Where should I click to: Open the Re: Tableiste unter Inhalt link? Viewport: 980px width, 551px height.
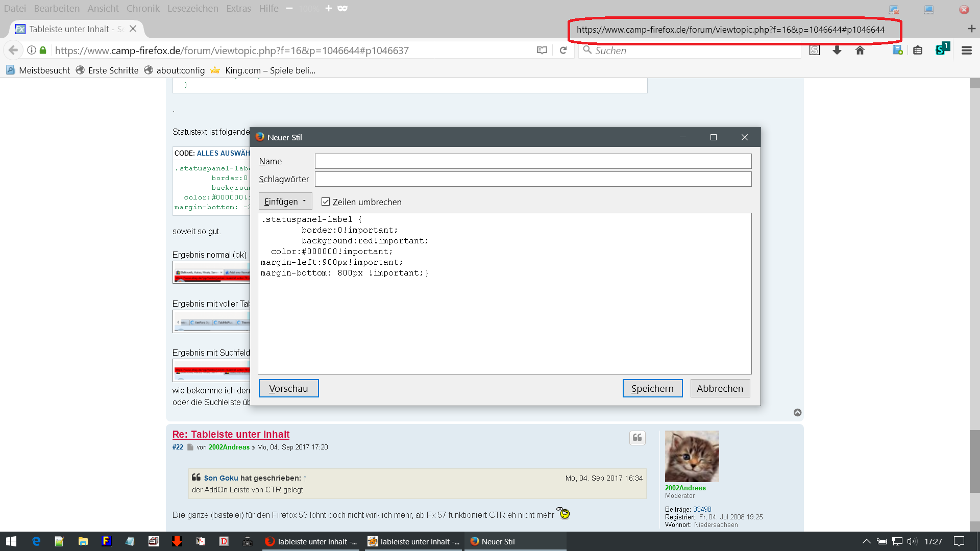(x=231, y=434)
